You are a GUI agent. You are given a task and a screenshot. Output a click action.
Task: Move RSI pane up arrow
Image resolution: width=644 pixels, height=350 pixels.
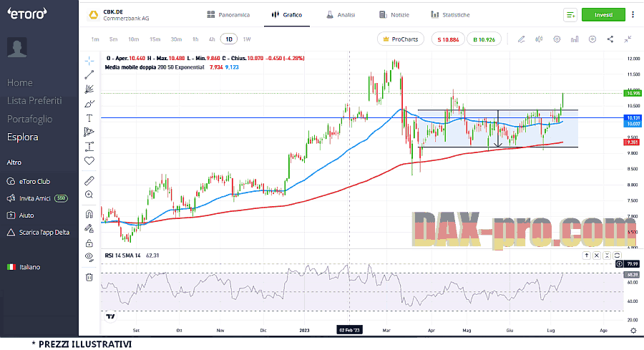tap(587, 256)
